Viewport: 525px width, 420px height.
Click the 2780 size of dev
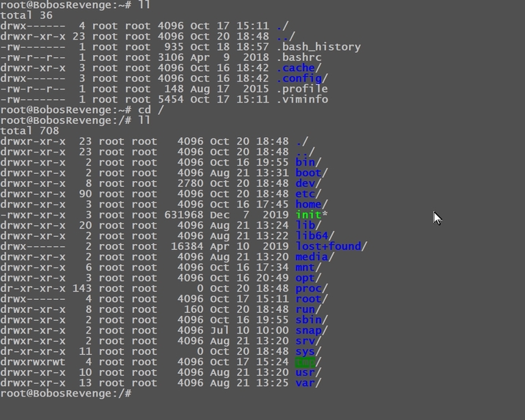click(190, 183)
